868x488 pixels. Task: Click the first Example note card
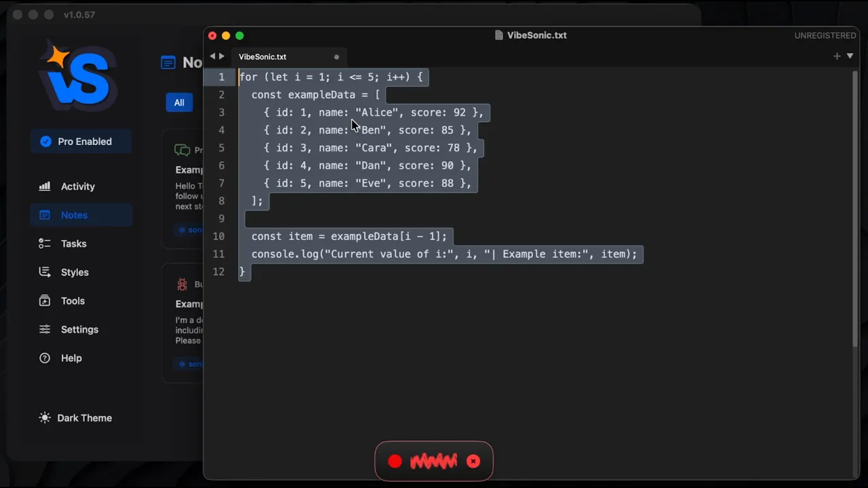click(x=182, y=188)
